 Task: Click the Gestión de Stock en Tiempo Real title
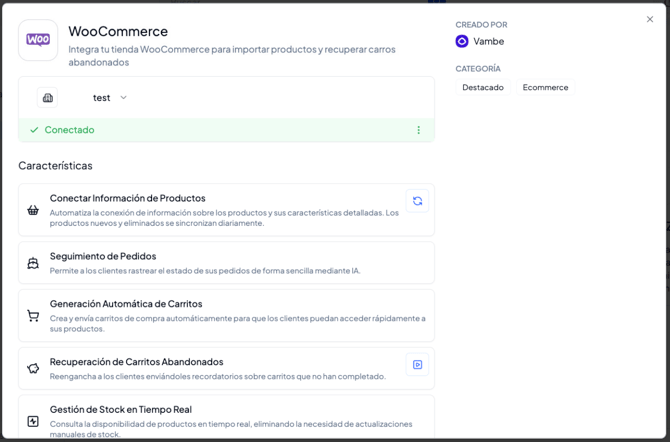click(x=120, y=409)
